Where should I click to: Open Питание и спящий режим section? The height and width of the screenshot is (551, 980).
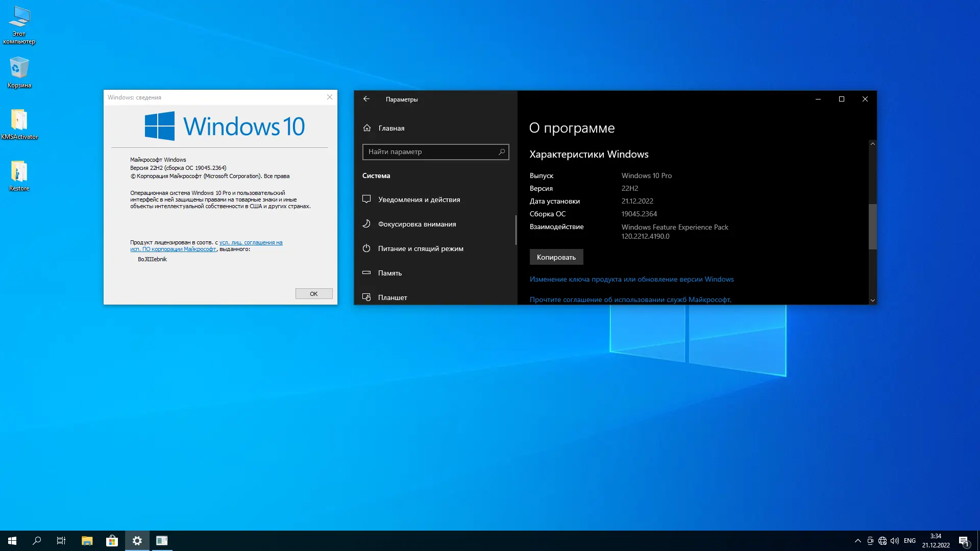pos(420,248)
